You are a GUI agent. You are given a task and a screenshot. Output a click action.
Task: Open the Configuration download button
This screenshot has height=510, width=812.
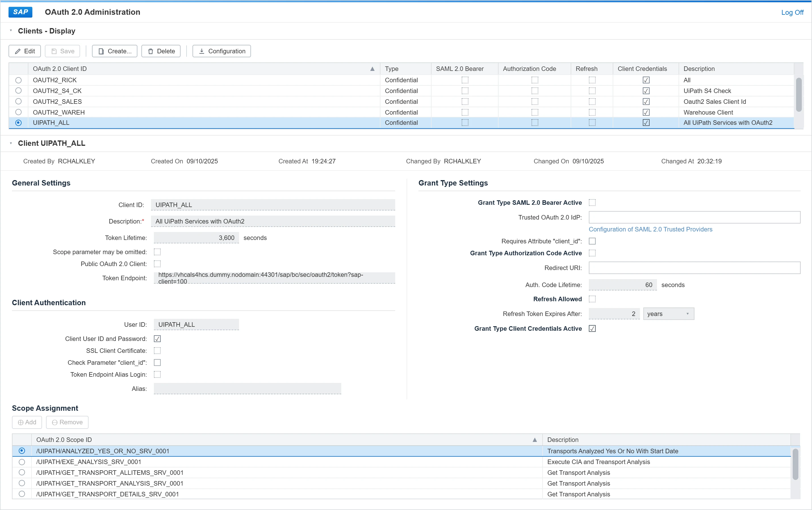tap(221, 51)
